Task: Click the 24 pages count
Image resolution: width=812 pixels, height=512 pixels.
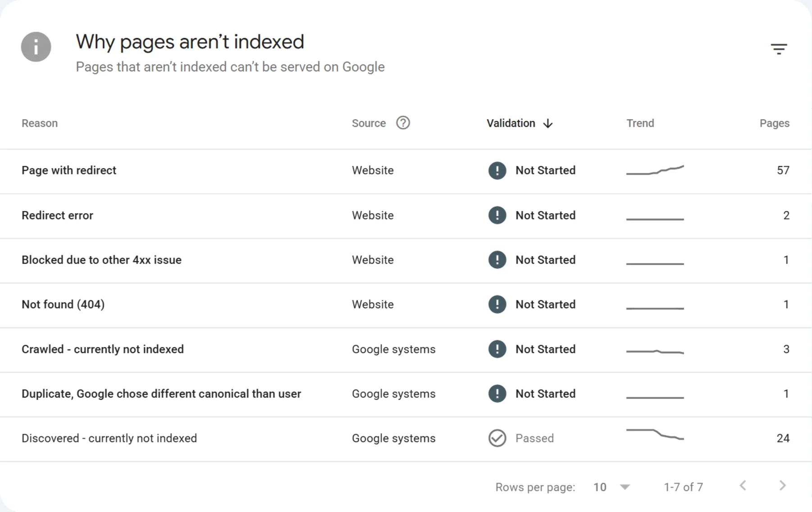Action: tap(783, 438)
